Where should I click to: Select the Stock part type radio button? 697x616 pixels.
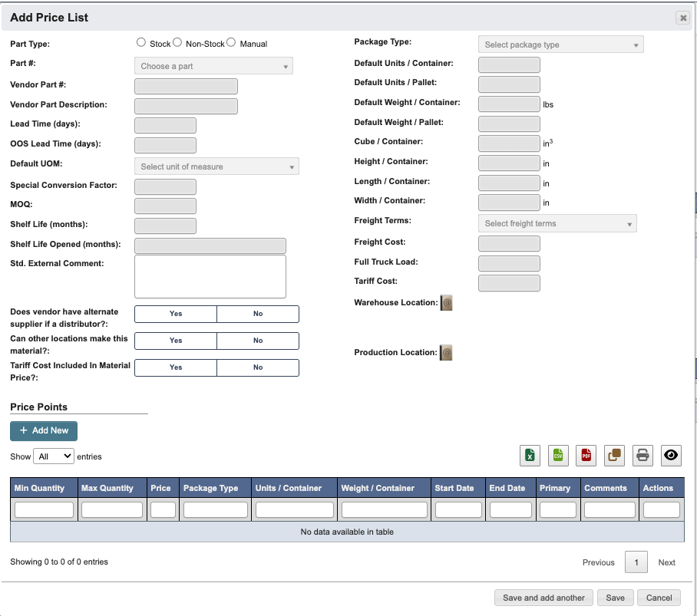click(x=140, y=42)
